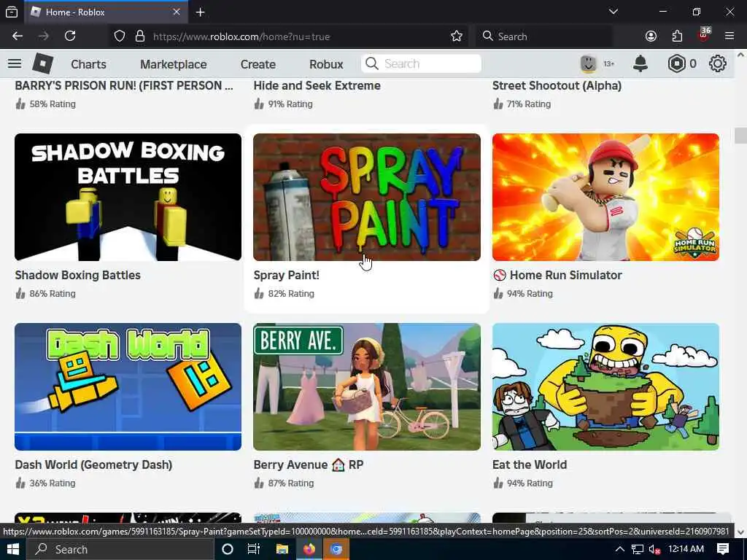Open the Roblox hamburger navigation menu
Image resolution: width=747 pixels, height=560 pixels.
tap(15, 63)
